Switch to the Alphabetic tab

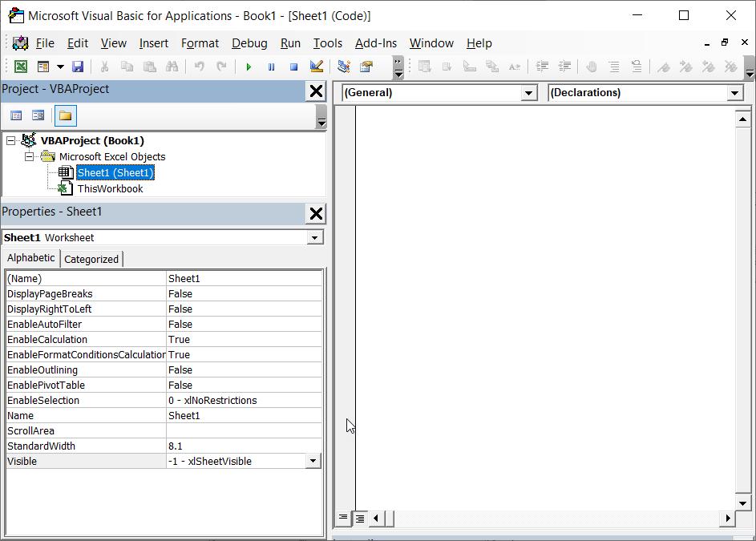30,258
